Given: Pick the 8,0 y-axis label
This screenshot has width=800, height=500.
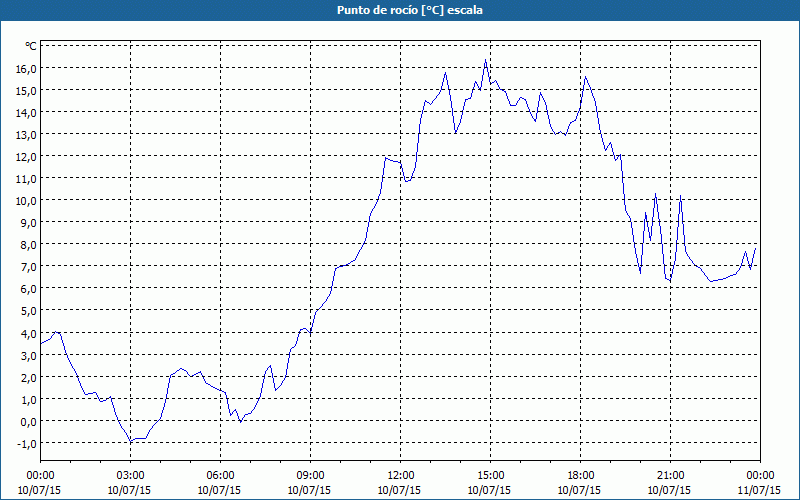Looking at the screenshot, I should [x=29, y=244].
